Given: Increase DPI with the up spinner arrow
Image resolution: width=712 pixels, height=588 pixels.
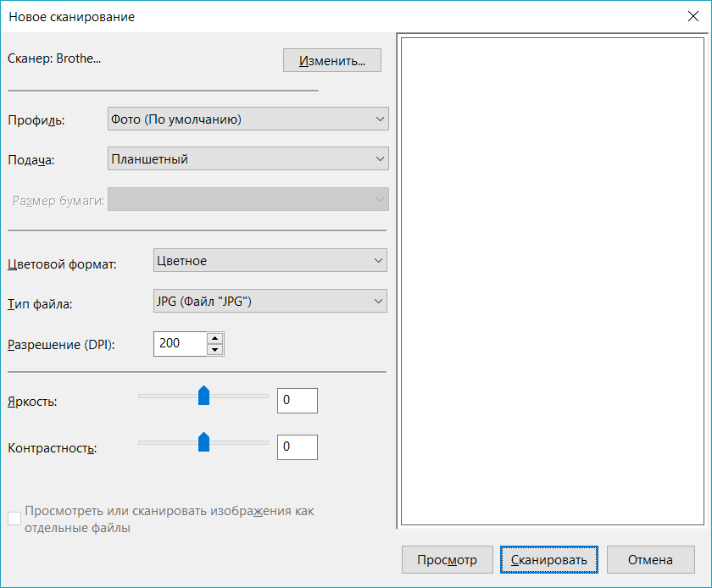Looking at the screenshot, I should click(214, 338).
